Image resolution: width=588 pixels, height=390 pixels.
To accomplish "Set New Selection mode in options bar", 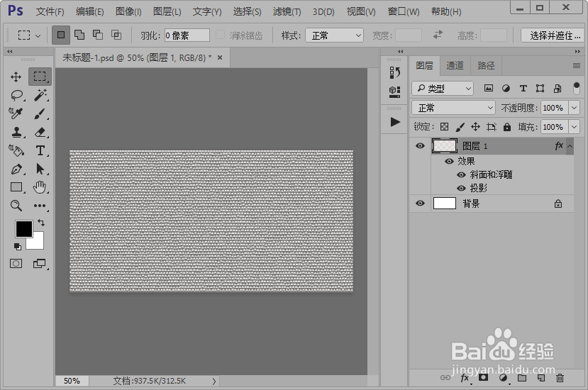I will [x=61, y=35].
